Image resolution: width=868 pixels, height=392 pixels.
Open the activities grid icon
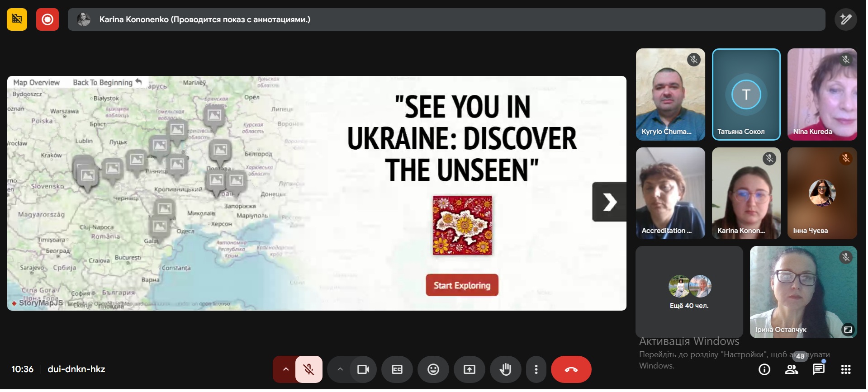pyautogui.click(x=845, y=370)
